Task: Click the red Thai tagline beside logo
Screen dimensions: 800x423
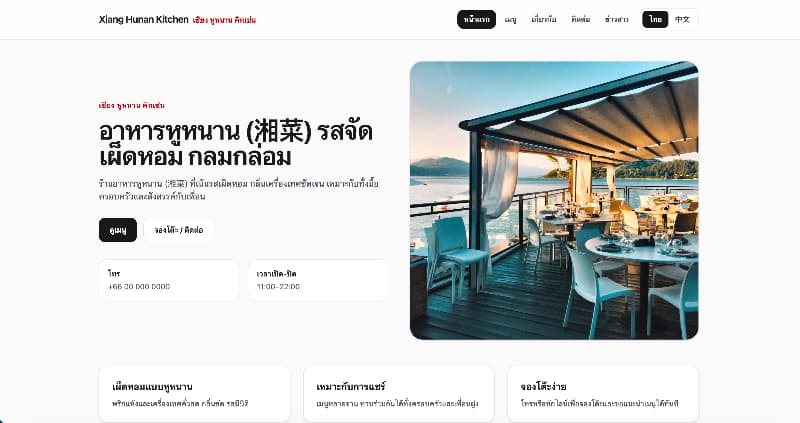Action: 224,20
